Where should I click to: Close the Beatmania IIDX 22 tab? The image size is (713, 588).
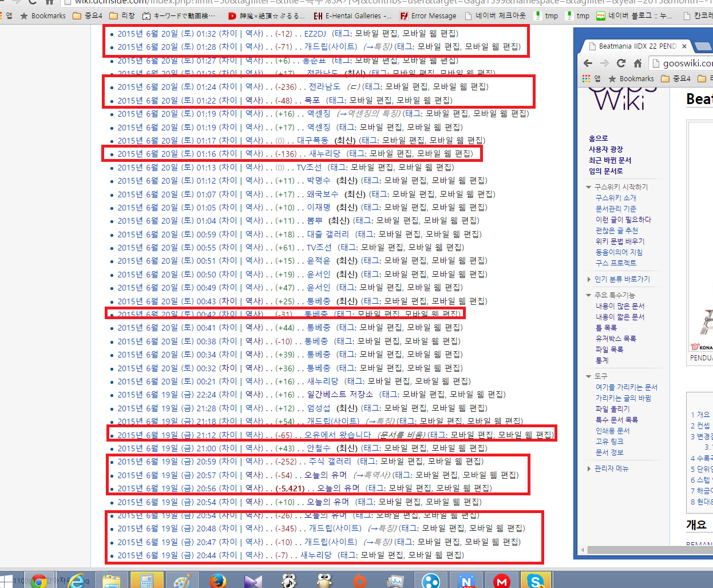click(x=684, y=46)
